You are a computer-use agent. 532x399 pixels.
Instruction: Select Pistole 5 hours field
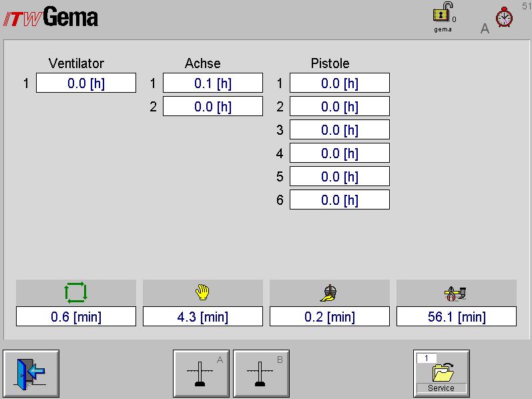click(x=340, y=176)
